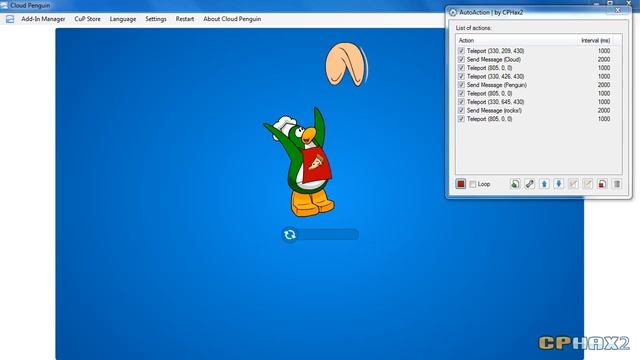The image size is (640, 360).
Task: Open the Settings menu
Action: (x=156, y=19)
